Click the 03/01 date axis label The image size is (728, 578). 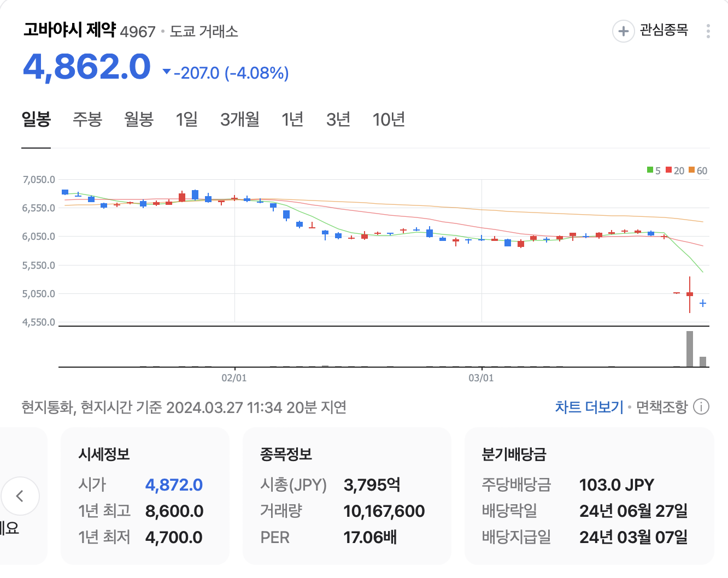point(481,378)
